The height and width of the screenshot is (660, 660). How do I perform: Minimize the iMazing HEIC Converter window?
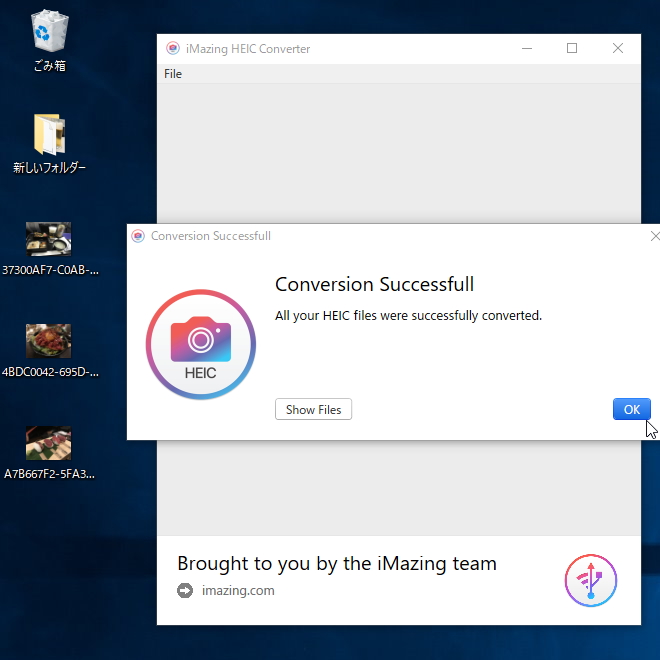coord(527,48)
